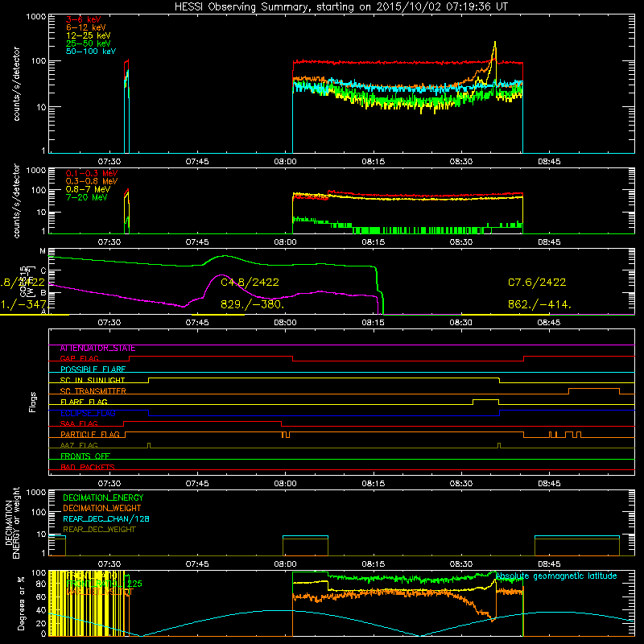
Task: Click the 0.3-0.8 MeV legend label
Action: coord(92,181)
